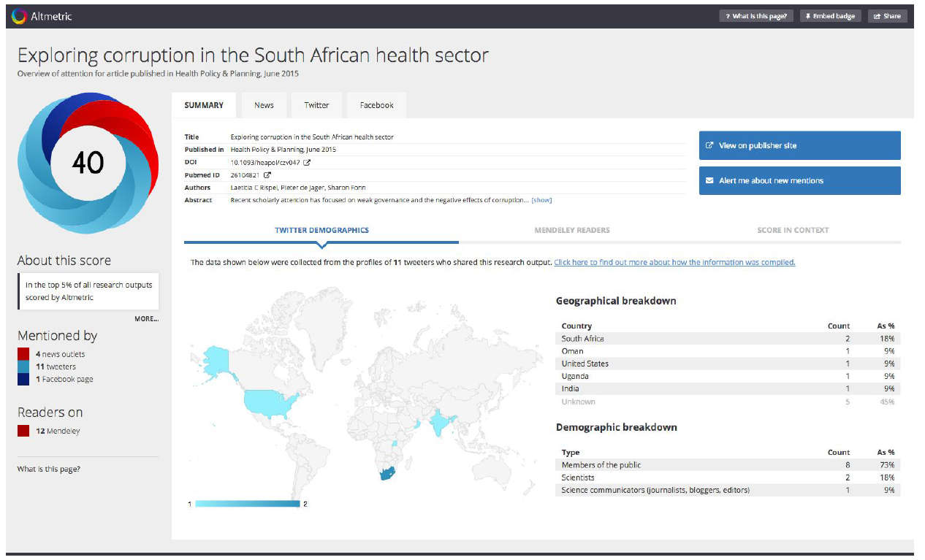Click the light blue tweeters square icon

(24, 367)
